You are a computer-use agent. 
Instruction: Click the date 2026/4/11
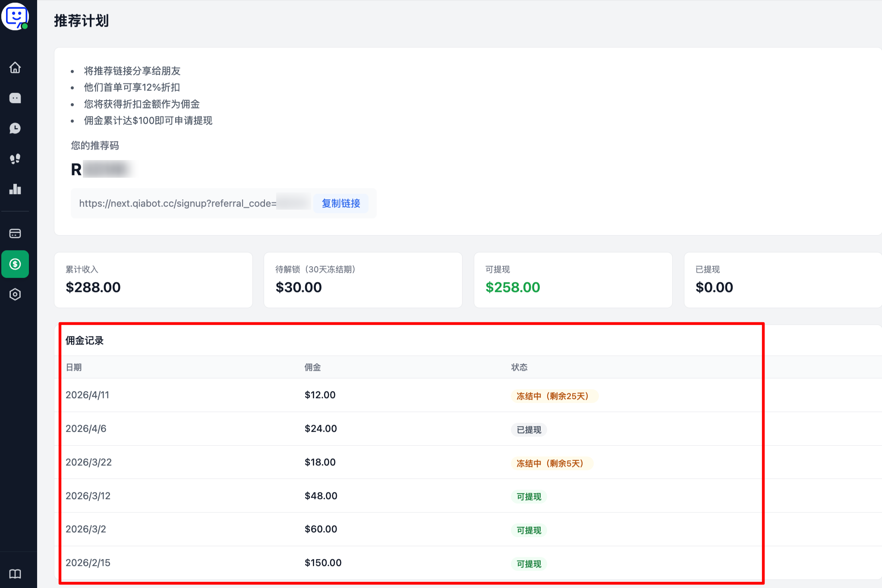pyautogui.click(x=88, y=395)
